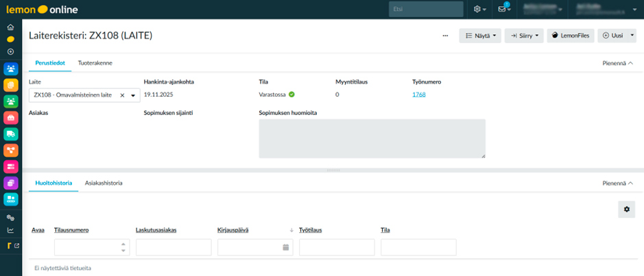Image resolution: width=644 pixels, height=276 pixels.
Task: Open the three-dot more options menu
Action: coord(445,35)
